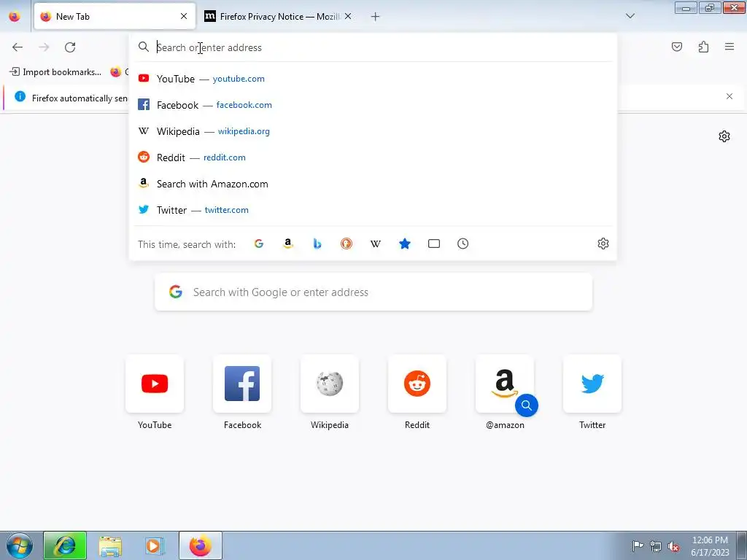
Task: Choose Search with Amazon.com suggestion
Action: 373,184
